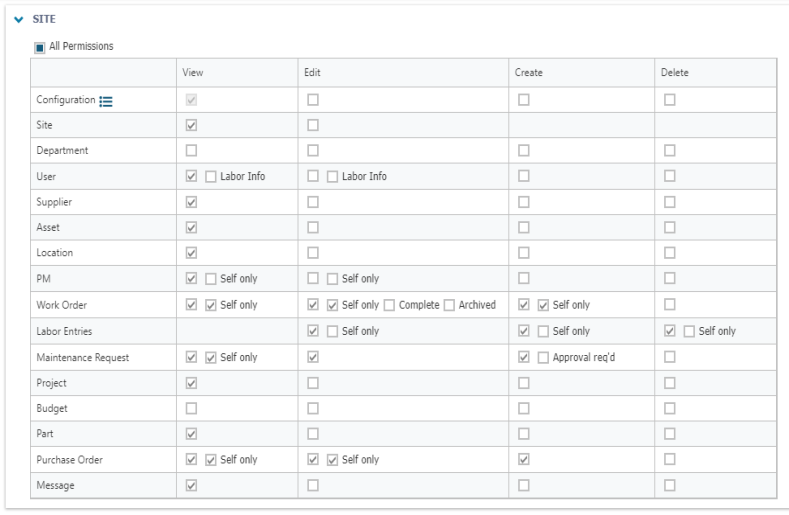Check Message Edit permission box
789x515 pixels.
[313, 485]
